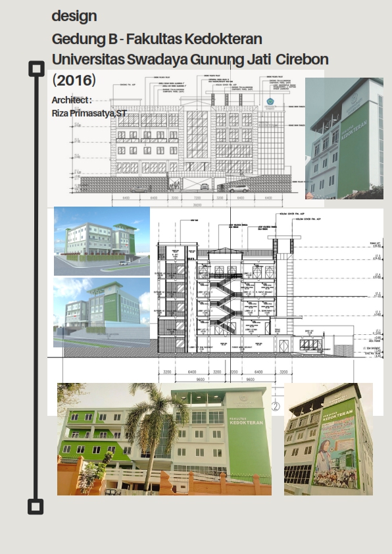Click the 'Riza Primasatya, ST' architect name
The height and width of the screenshot is (554, 392).
89,113
